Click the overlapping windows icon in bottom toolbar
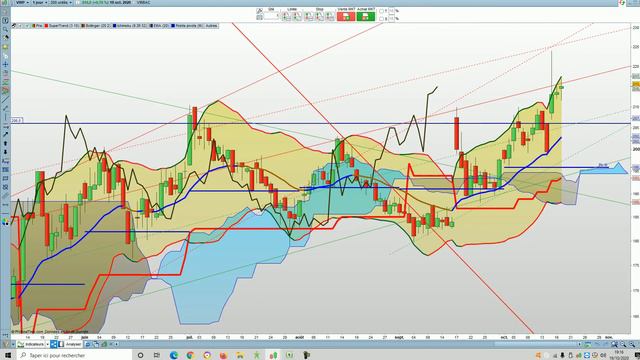This screenshot has width=640, height=360. pyautogui.click(x=96, y=344)
